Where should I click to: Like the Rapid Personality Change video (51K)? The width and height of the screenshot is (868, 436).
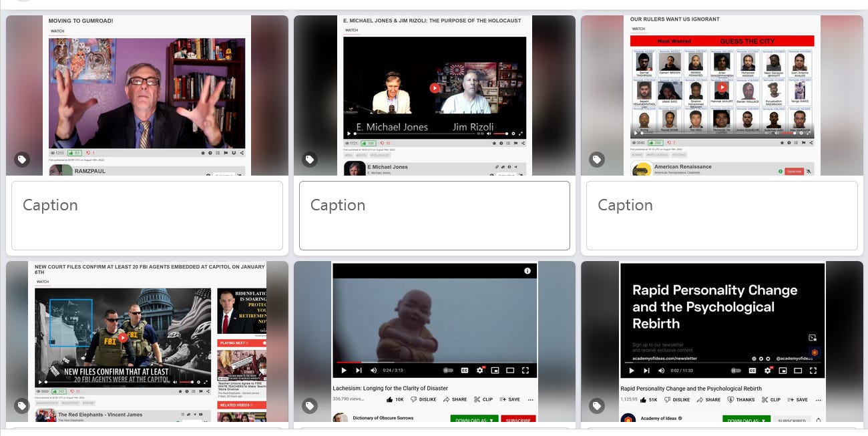coord(648,399)
